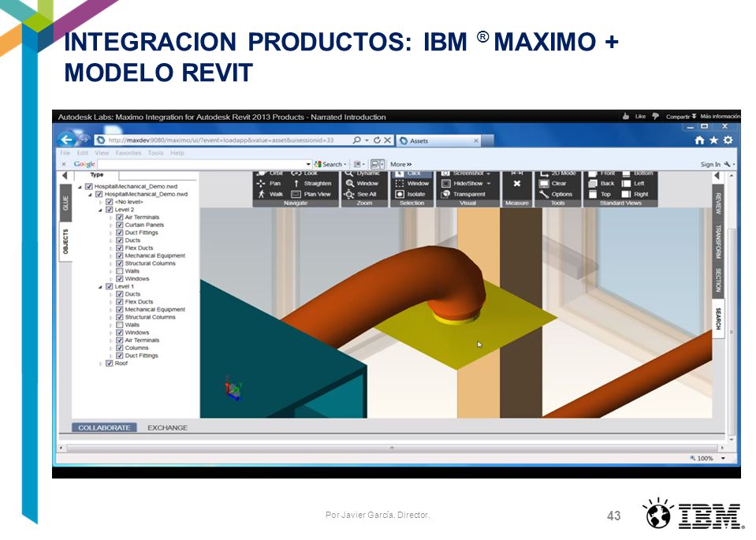Open the browser File menu
The image size is (756, 540).
point(65,153)
